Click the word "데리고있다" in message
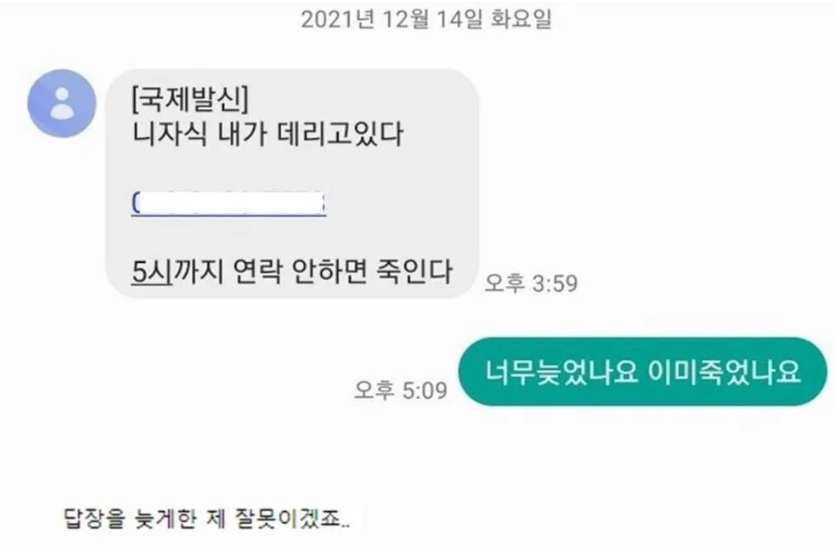This screenshot has height=549, width=836. [x=340, y=133]
